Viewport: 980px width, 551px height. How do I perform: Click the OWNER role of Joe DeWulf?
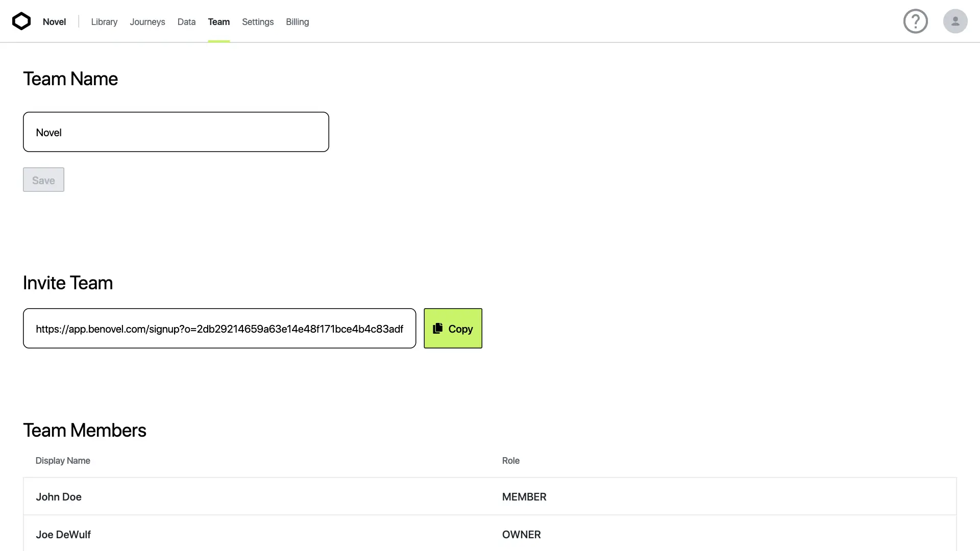[x=521, y=534]
